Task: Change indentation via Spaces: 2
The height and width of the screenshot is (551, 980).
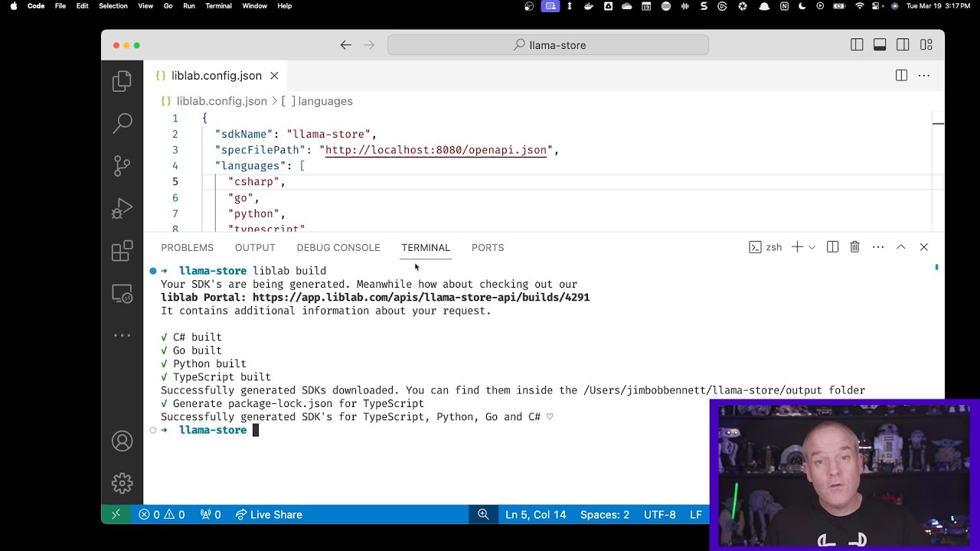Action: [605, 515]
